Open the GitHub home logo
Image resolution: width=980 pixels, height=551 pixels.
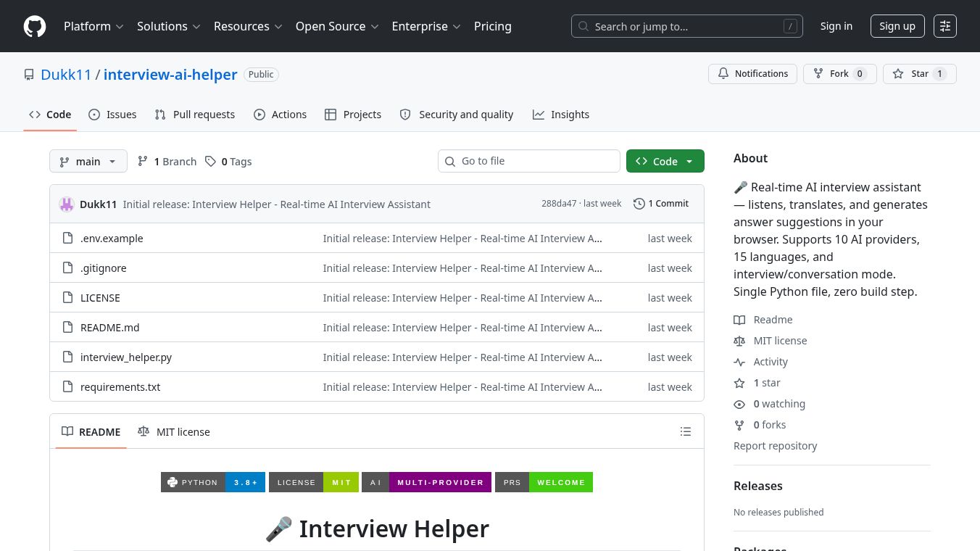35,27
